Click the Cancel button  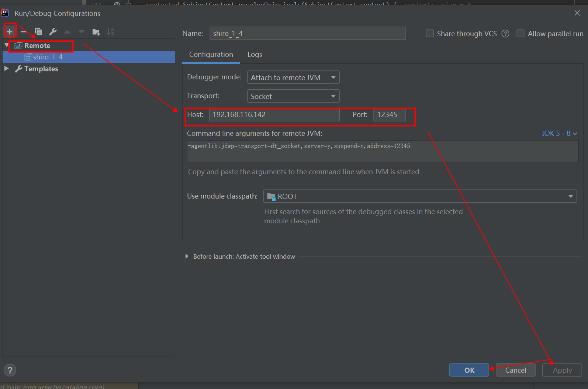click(516, 370)
